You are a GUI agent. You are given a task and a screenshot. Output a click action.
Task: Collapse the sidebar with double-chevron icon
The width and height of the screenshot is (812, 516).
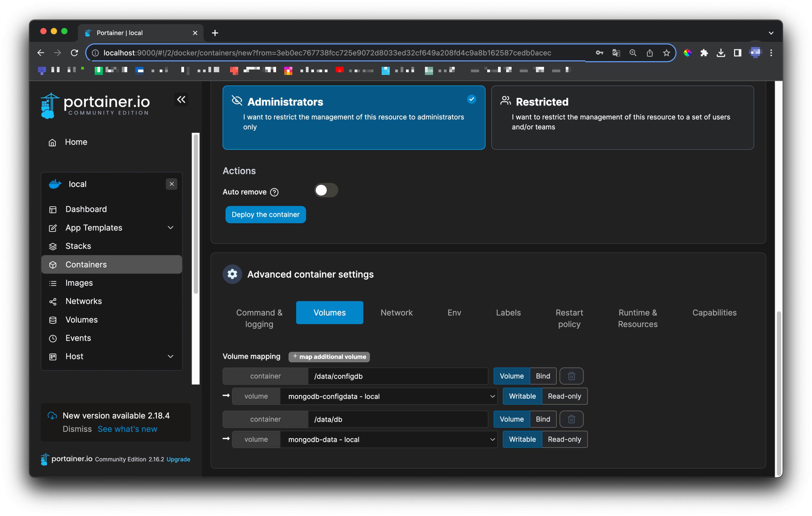point(181,99)
